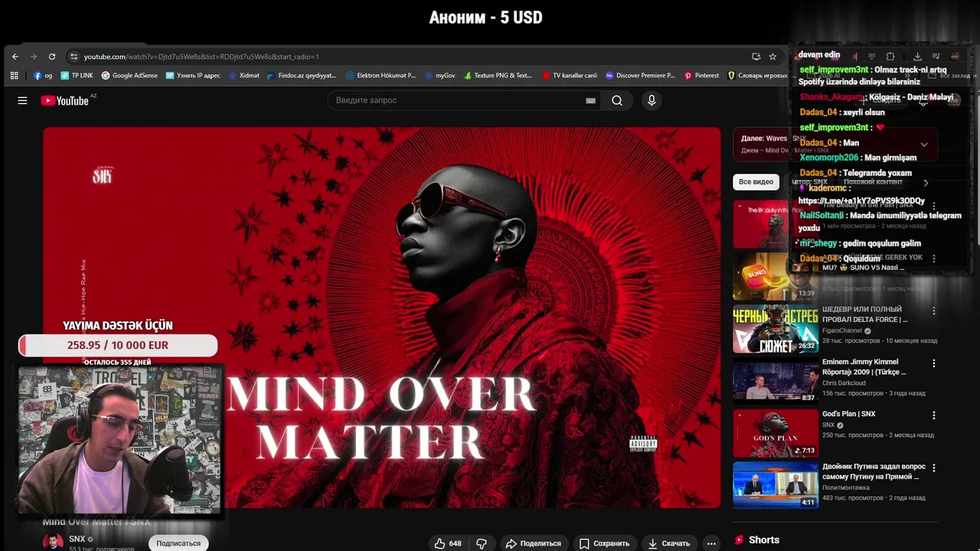
Task: Open the FigaroChannel channel link
Action: click(x=841, y=331)
